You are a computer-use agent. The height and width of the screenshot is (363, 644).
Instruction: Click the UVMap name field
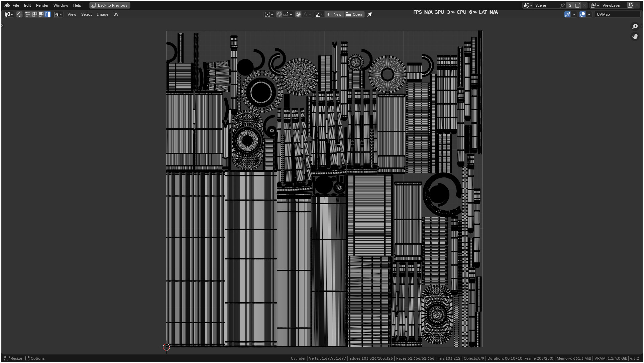(x=617, y=14)
